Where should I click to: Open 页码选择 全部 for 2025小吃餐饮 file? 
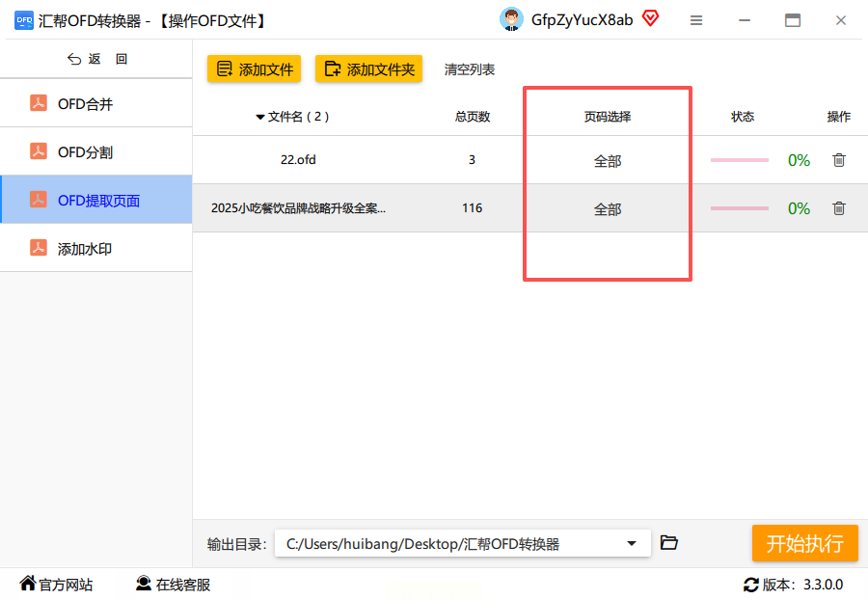[x=608, y=209]
